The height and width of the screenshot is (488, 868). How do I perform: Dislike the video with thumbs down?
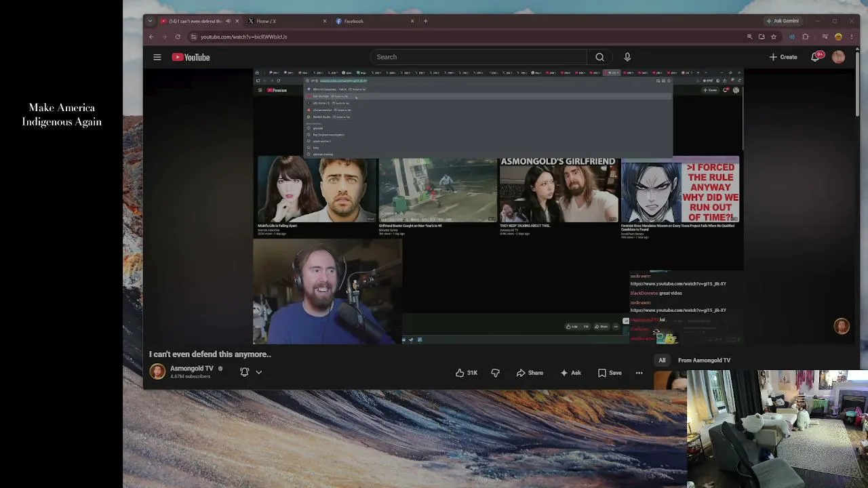pyautogui.click(x=495, y=373)
